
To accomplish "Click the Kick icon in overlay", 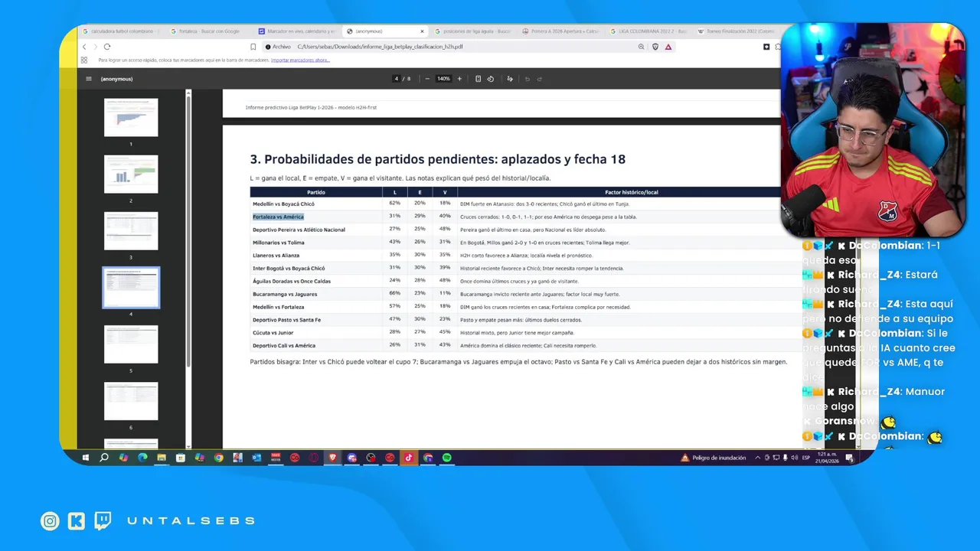I will click(x=77, y=521).
